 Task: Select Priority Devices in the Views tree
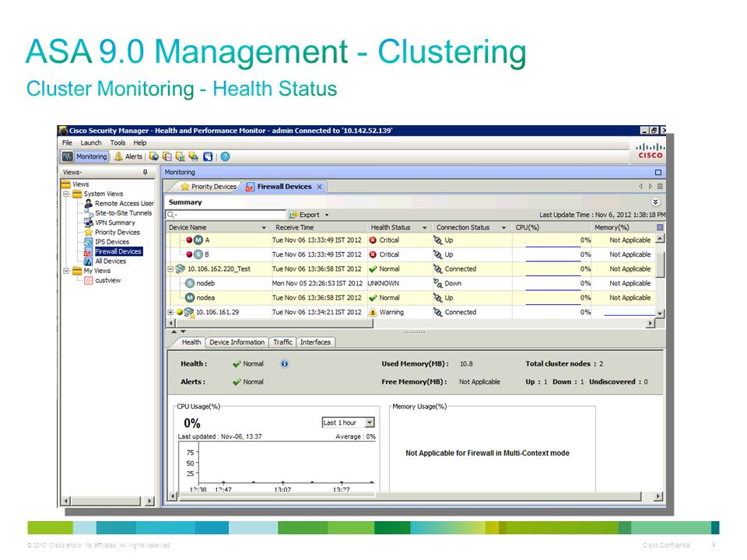click(117, 233)
